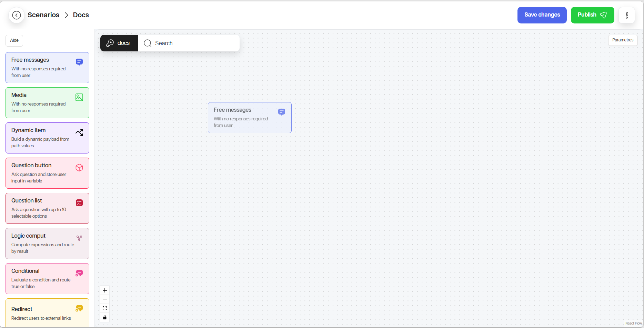Screen dimensions: 644x328
Task: Select the docs key tab
Action: tap(119, 43)
